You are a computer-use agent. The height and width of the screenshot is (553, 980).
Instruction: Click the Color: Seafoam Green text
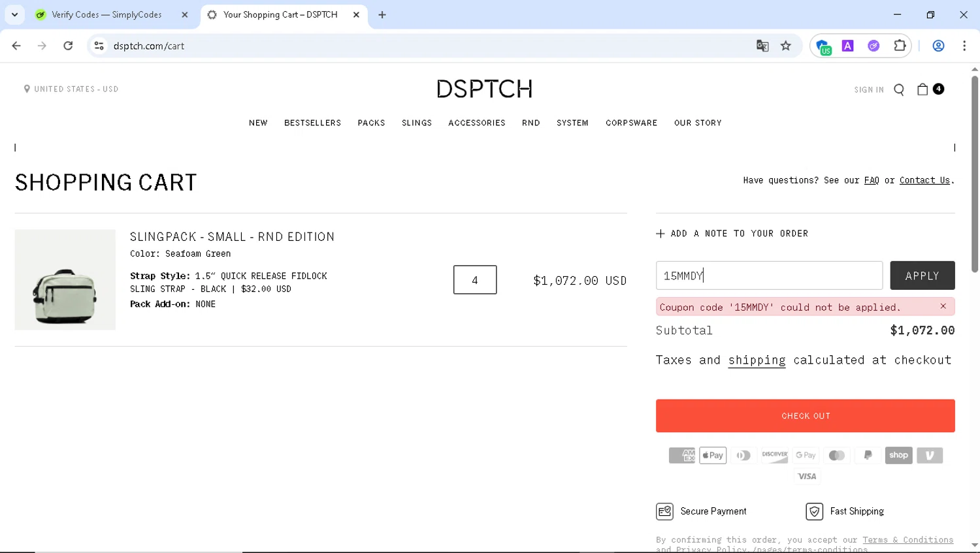180,253
